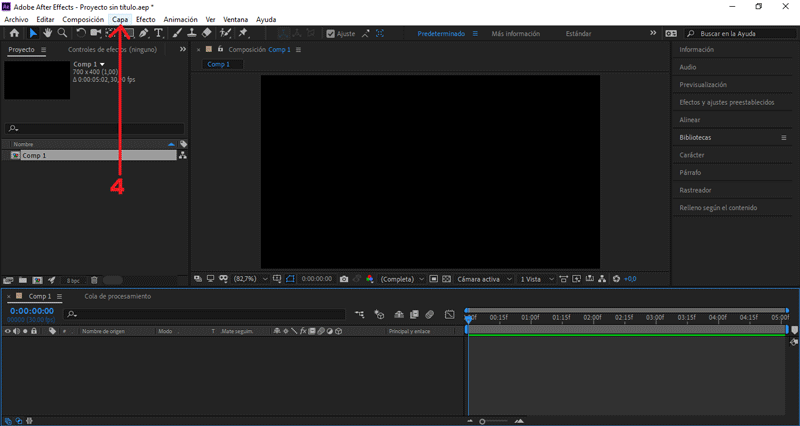Open the Efectos y ajustes preestablecidos panel

point(727,103)
